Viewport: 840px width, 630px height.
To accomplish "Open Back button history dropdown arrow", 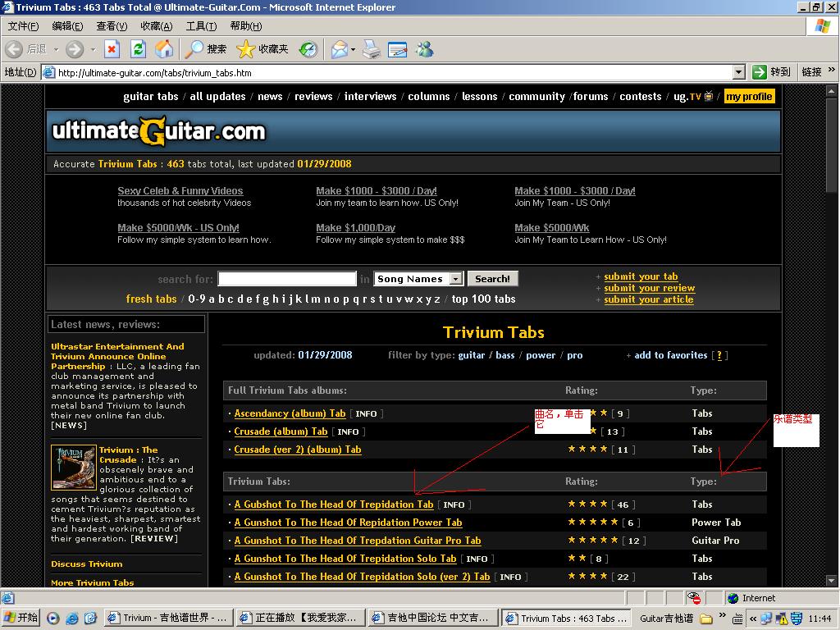I will pyautogui.click(x=56, y=49).
